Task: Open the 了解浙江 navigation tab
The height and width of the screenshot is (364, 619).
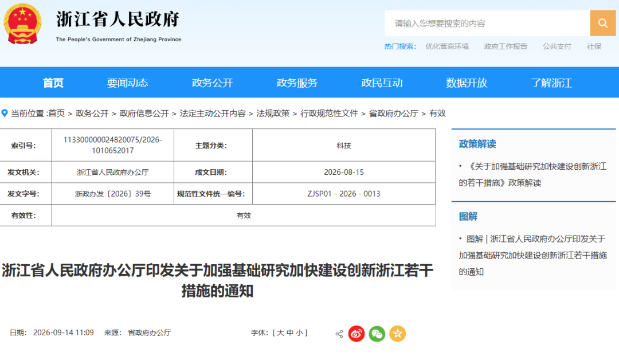Action: pyautogui.click(x=551, y=83)
